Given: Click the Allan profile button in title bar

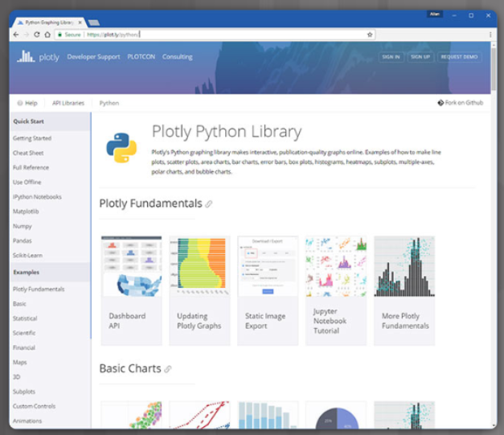Looking at the screenshot, I should [x=435, y=14].
